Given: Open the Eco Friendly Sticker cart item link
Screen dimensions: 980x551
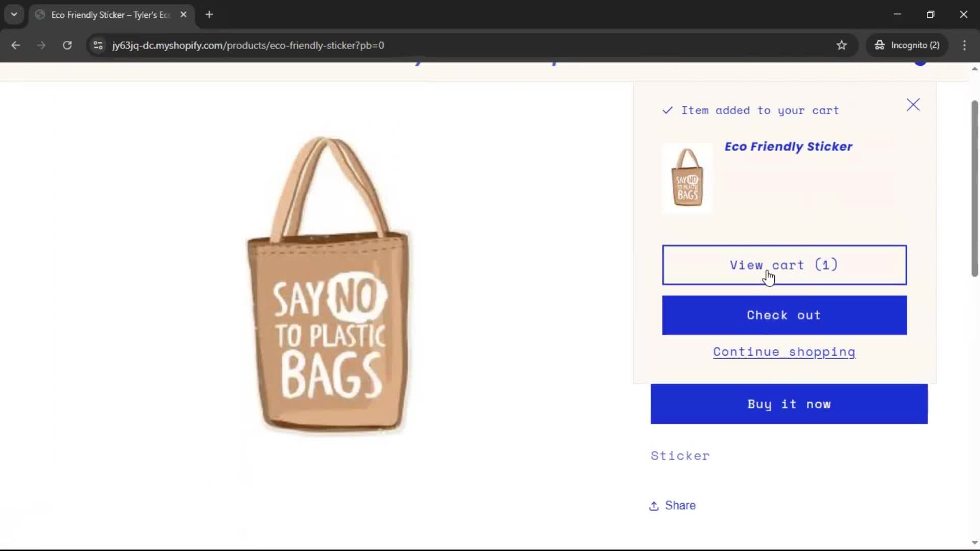Looking at the screenshot, I should pyautogui.click(x=788, y=147).
